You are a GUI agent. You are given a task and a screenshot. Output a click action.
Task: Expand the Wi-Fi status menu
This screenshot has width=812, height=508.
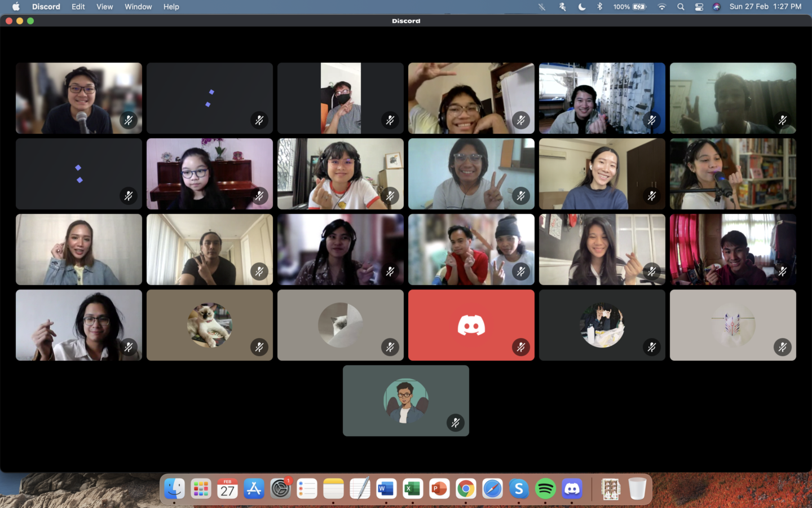[662, 7]
